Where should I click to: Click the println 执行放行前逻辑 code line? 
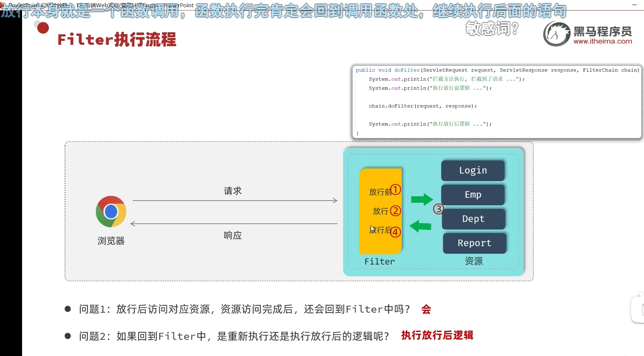pos(430,88)
